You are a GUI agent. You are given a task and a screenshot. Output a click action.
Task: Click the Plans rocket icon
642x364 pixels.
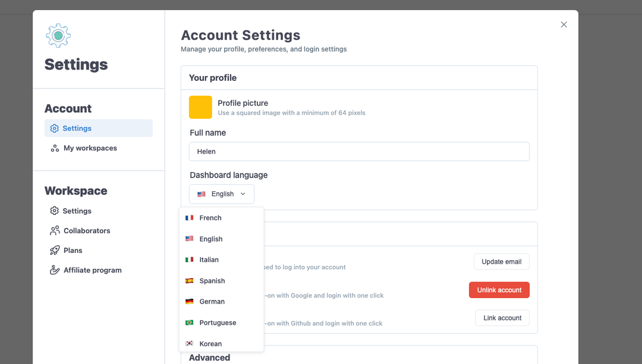click(55, 251)
